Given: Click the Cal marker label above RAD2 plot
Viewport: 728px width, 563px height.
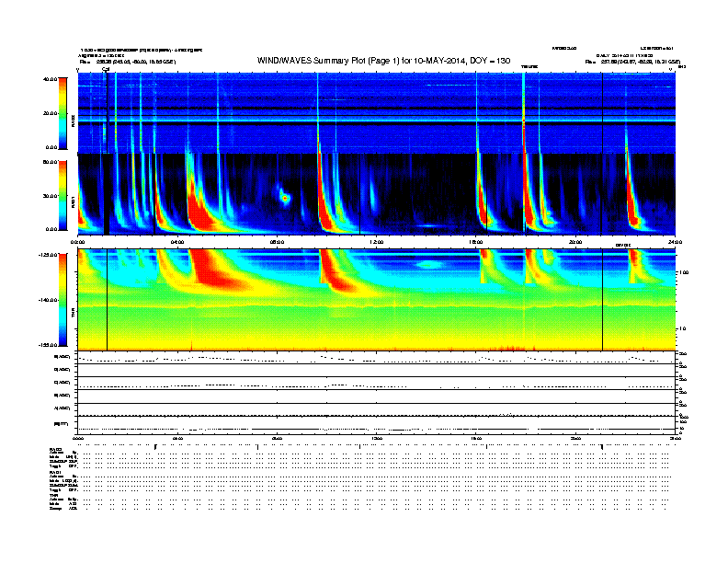Looking at the screenshot, I should pyautogui.click(x=106, y=69).
